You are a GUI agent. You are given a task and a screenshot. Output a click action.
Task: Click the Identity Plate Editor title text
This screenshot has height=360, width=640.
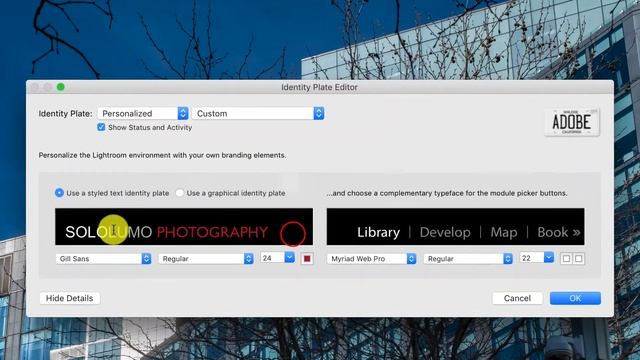[319, 87]
